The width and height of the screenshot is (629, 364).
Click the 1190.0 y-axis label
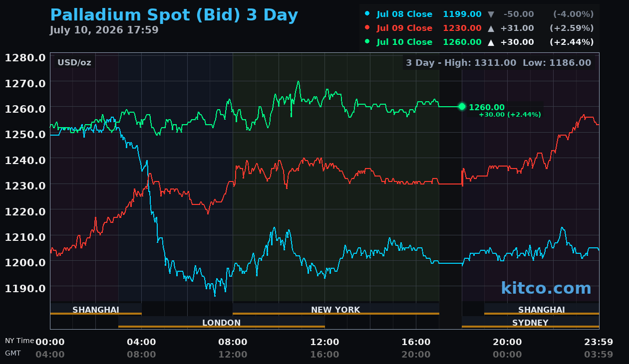[25, 288]
